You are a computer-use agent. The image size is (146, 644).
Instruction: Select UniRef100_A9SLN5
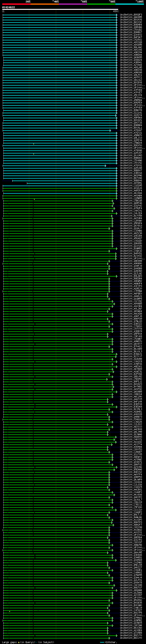tap(131, 67)
